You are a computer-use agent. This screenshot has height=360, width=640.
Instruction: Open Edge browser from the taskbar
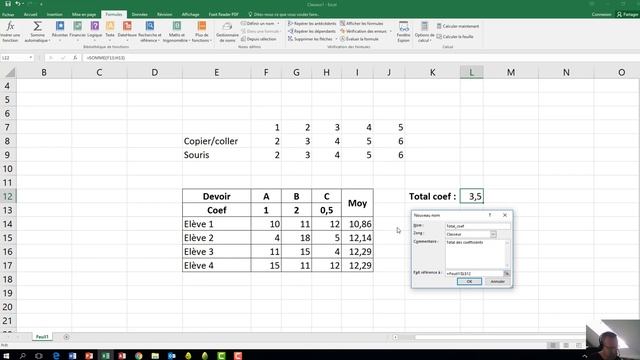[56, 356]
